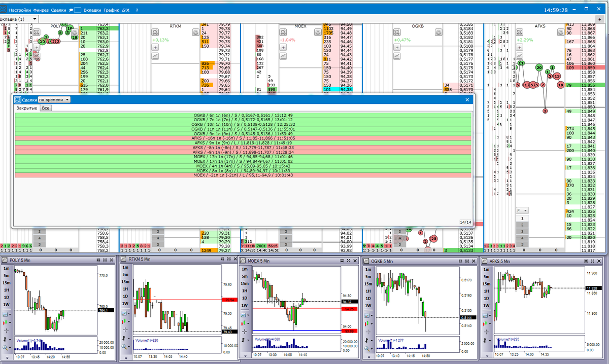Open the Вкладки menu

coord(92,10)
